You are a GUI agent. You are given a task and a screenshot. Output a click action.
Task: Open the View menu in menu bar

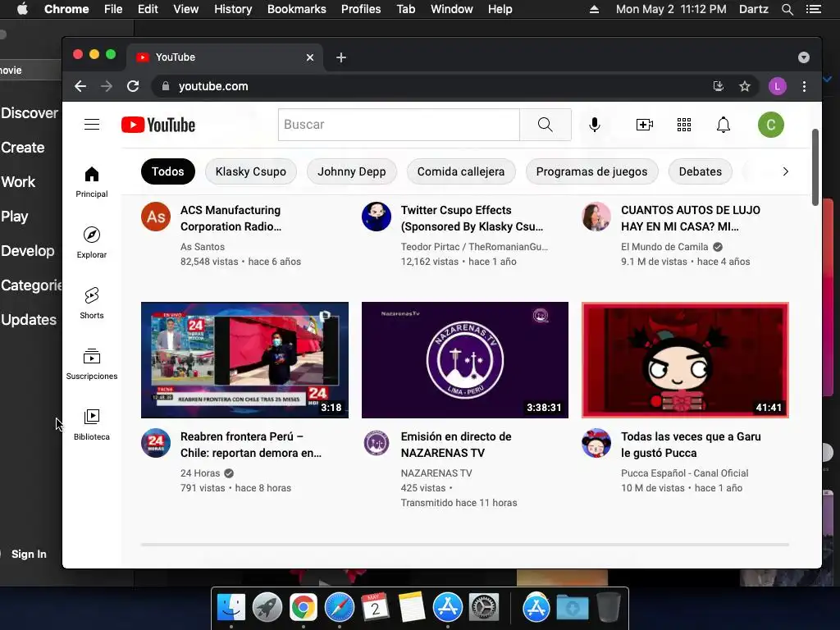tap(186, 9)
